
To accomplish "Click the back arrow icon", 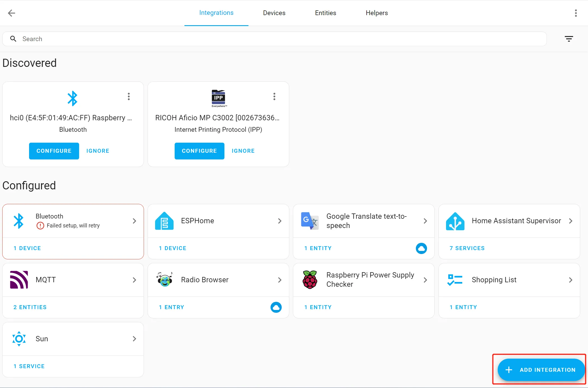I will pos(11,13).
